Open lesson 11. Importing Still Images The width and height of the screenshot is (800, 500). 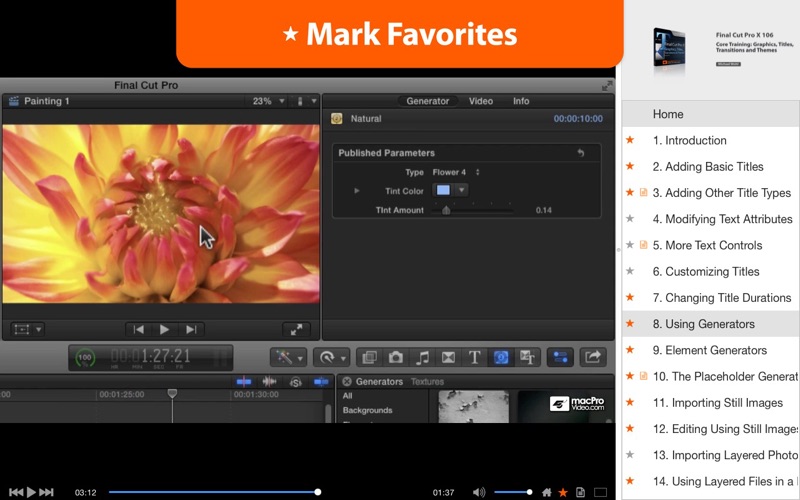click(x=717, y=403)
